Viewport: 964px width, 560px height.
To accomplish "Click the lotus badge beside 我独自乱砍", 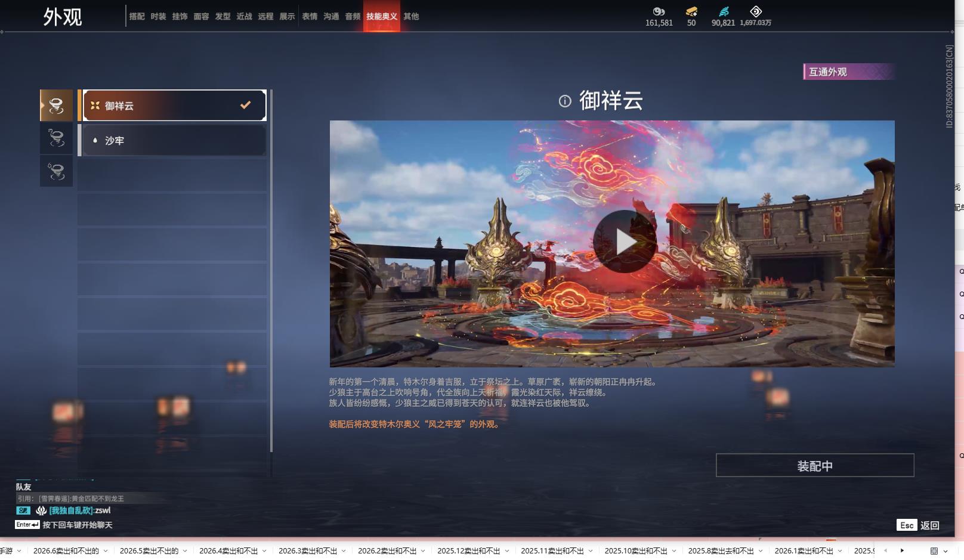I will tap(41, 511).
